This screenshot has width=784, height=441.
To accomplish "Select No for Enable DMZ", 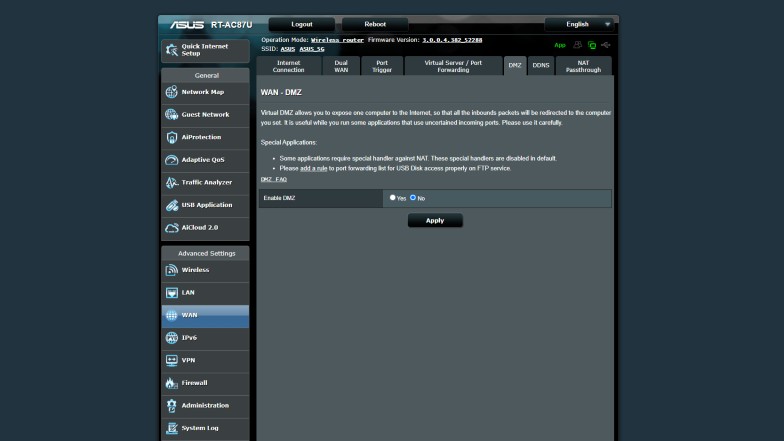I will pos(413,198).
